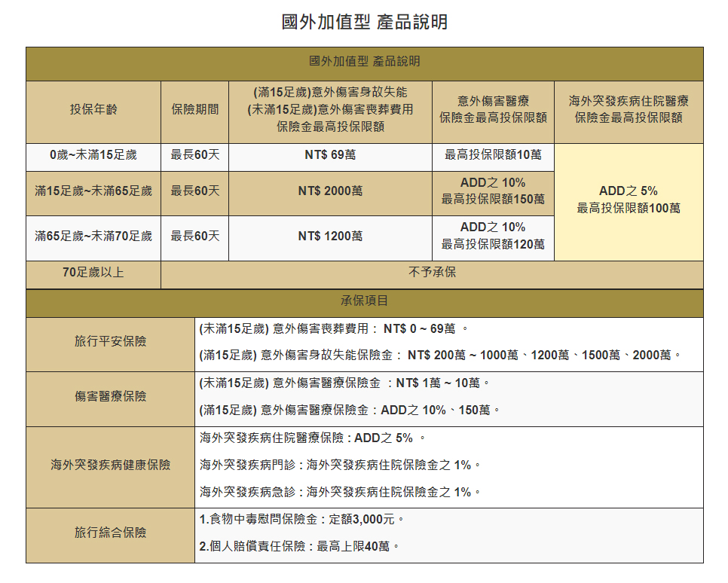
Task: Click the 保險期間 column header
Action: pos(194,110)
